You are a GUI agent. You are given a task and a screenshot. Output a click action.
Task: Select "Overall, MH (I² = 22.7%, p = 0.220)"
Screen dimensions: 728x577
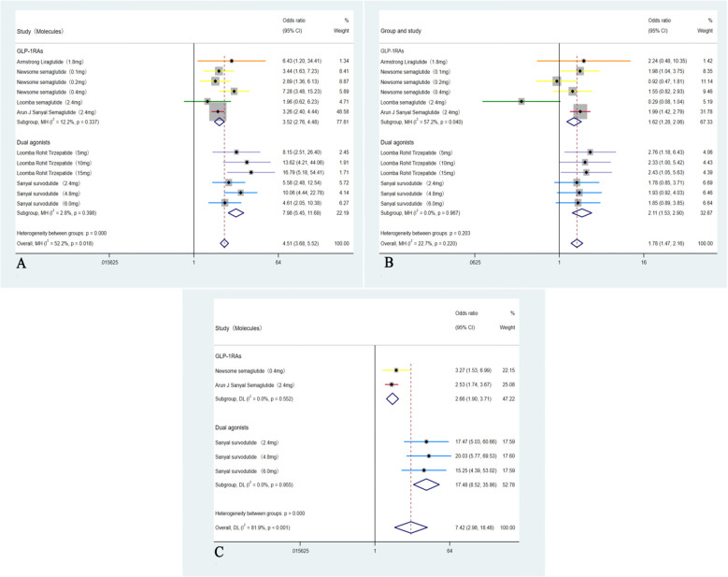(419, 243)
